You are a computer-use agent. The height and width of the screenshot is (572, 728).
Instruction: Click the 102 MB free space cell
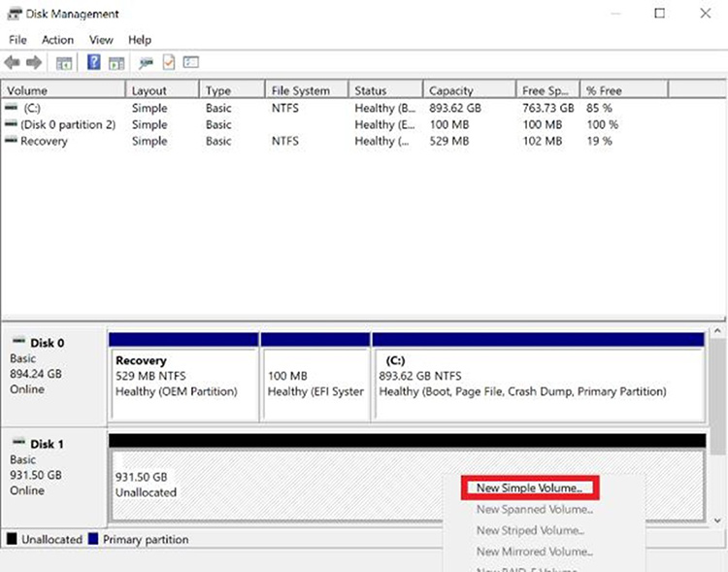(543, 141)
